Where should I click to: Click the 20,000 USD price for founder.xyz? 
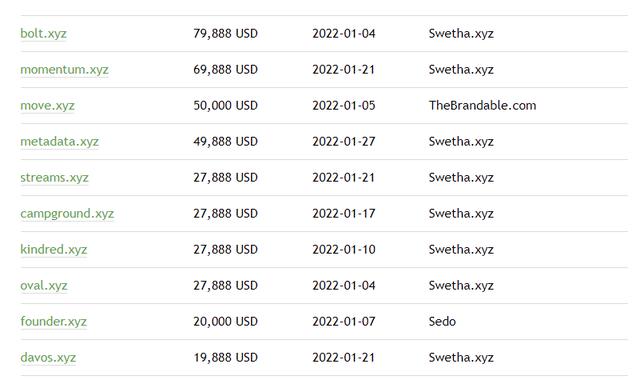[225, 321]
